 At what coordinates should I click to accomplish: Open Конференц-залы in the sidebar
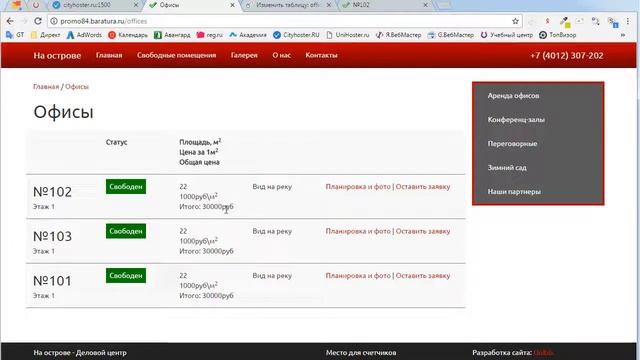click(516, 120)
